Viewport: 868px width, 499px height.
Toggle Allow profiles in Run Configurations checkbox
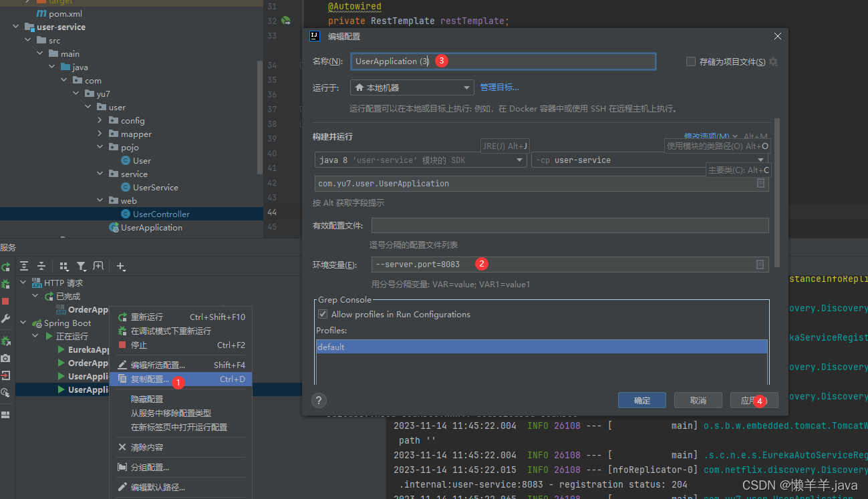click(323, 314)
